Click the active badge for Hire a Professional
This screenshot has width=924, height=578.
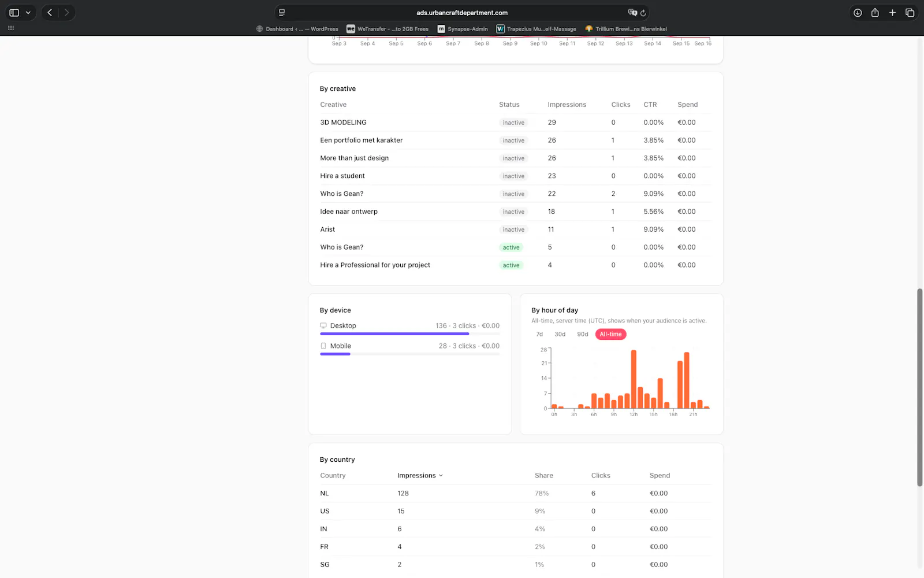tap(511, 265)
